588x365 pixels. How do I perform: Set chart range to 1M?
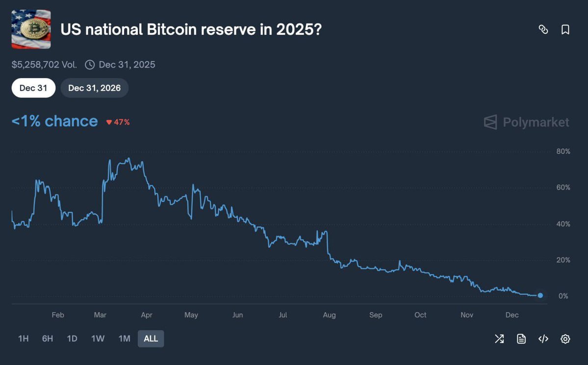(125, 339)
